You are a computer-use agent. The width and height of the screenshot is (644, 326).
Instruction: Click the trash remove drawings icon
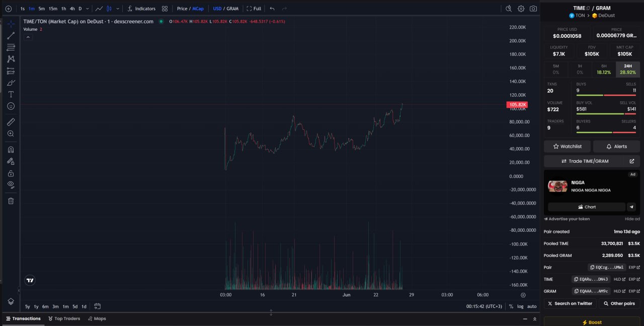pos(11,201)
